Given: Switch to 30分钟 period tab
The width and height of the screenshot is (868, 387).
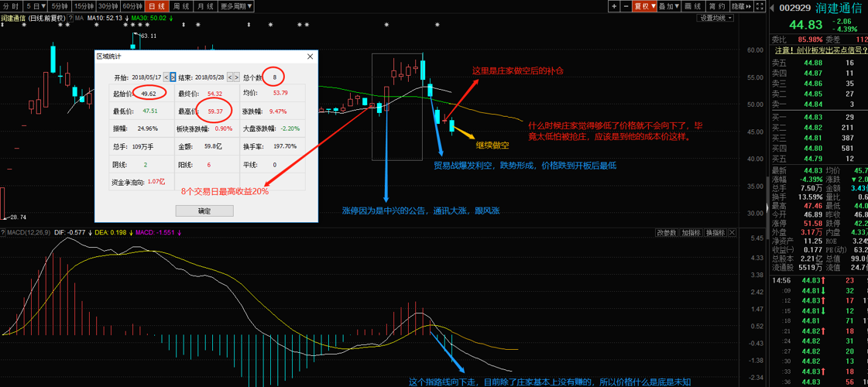Looking at the screenshot, I should coord(108,7).
